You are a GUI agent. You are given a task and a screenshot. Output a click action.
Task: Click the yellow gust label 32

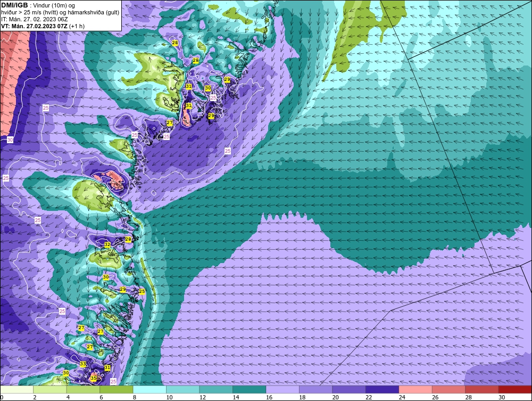107,244
